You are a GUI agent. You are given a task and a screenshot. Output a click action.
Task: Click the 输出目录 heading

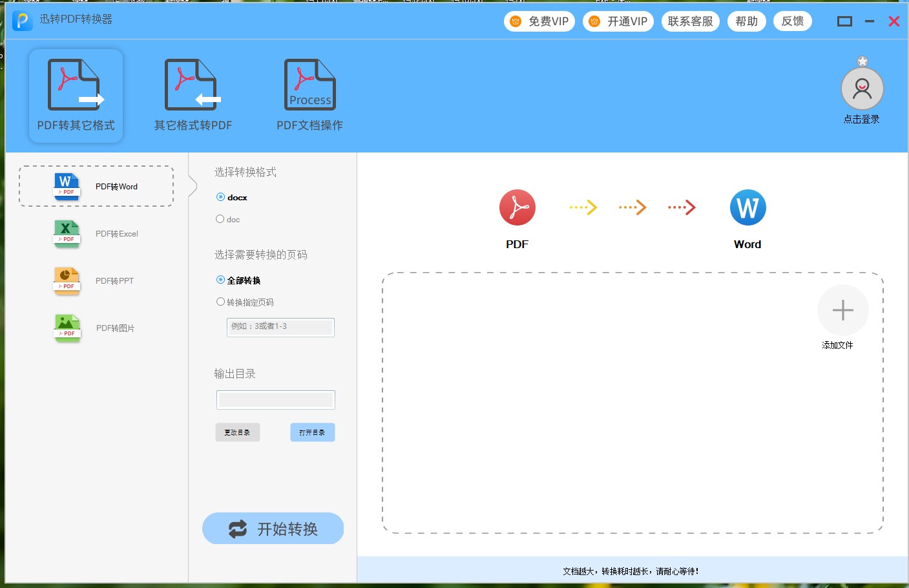pos(235,373)
